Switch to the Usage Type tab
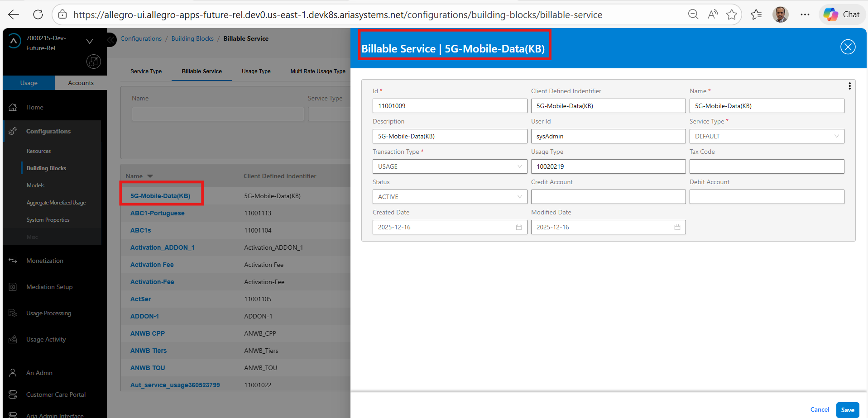 pos(256,71)
